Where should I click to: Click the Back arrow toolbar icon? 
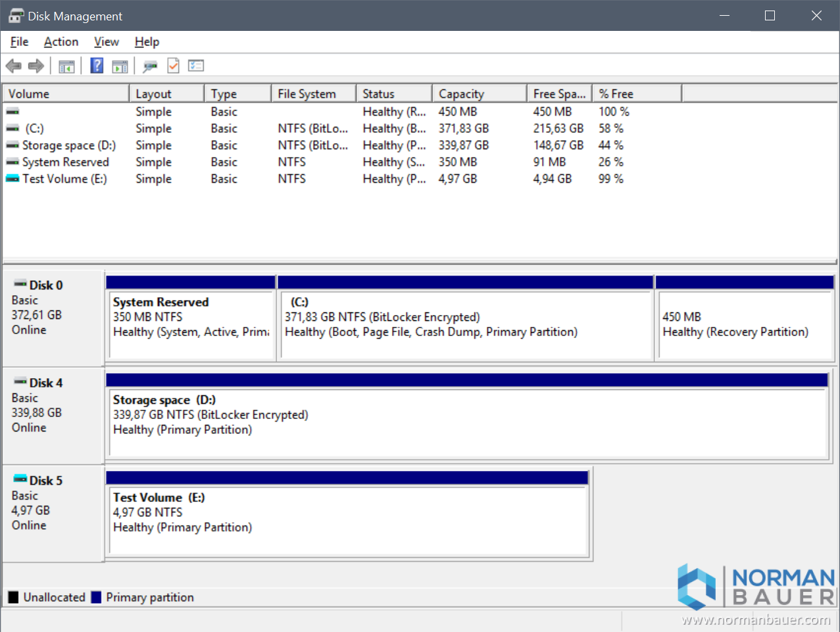point(13,66)
